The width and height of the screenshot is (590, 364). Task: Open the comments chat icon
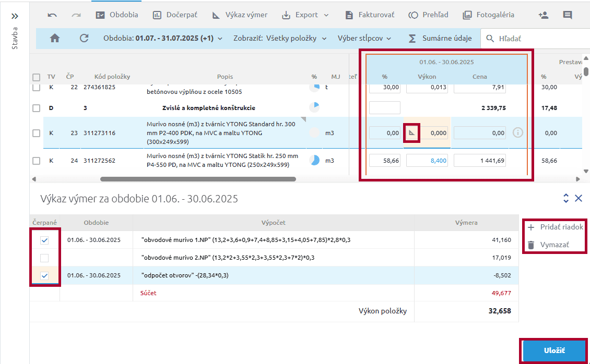[x=568, y=15]
